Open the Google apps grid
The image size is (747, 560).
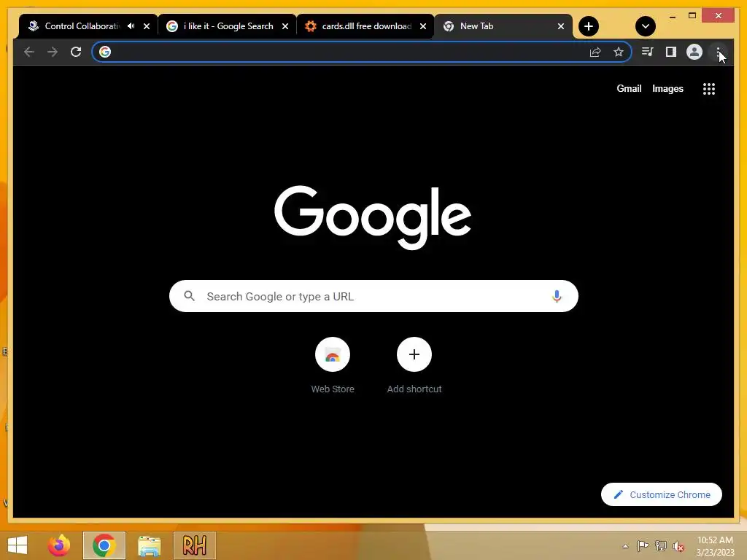709,88
